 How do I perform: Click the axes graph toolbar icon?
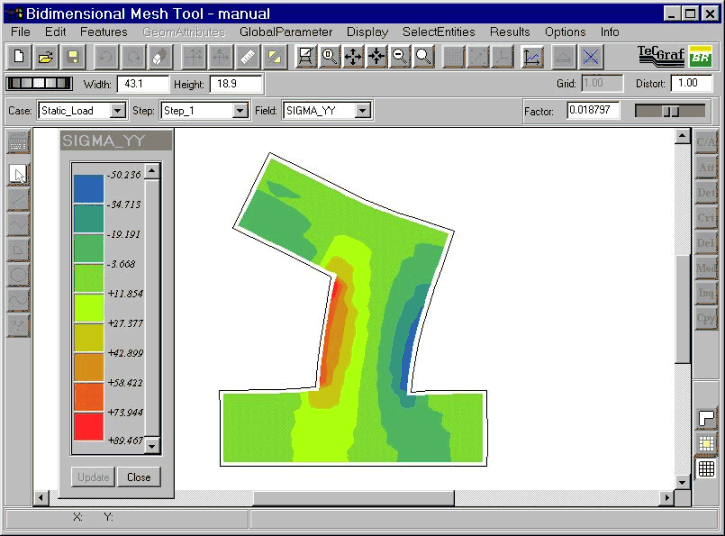tap(532, 57)
